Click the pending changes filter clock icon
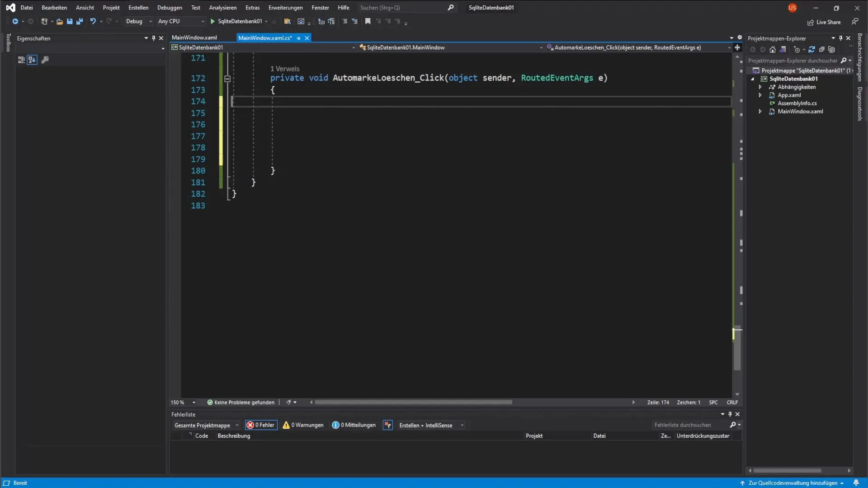 [797, 50]
